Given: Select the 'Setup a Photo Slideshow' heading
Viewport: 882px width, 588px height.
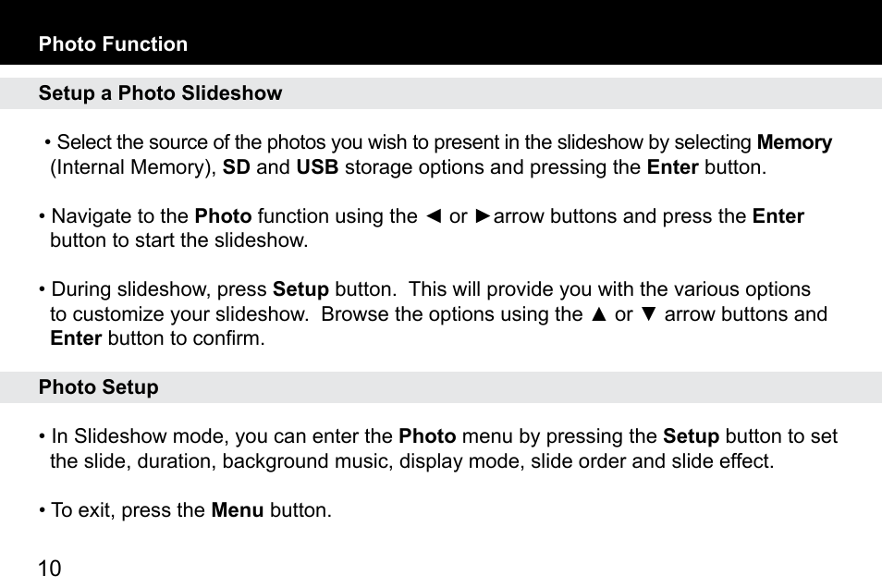Looking at the screenshot, I should [160, 92].
